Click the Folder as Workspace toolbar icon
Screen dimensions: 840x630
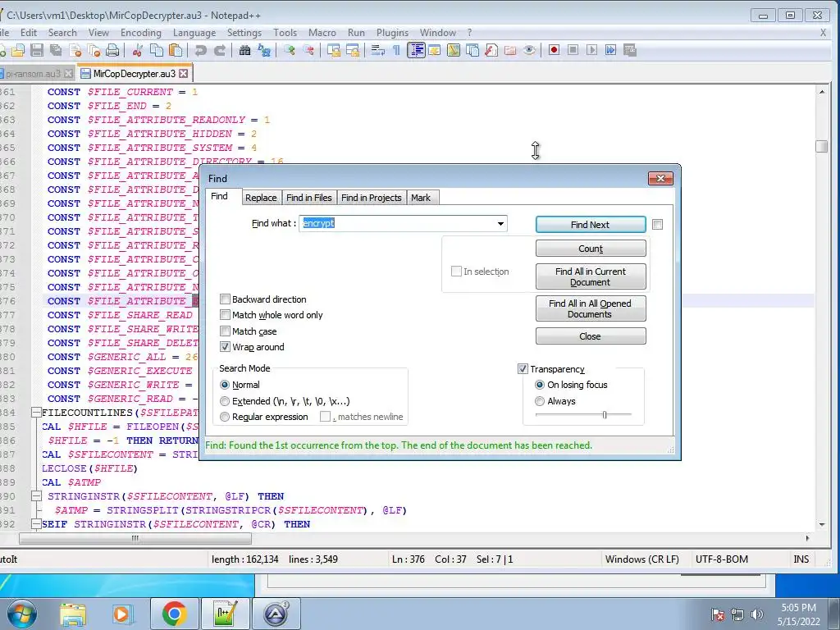click(510, 50)
